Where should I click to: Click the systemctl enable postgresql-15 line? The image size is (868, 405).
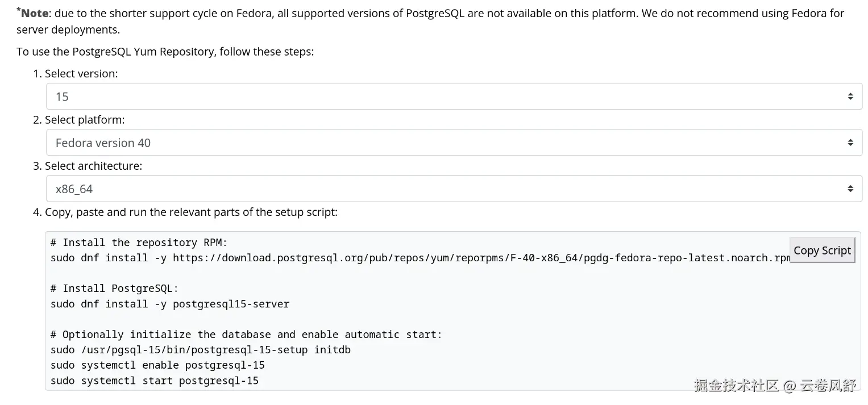(157, 365)
